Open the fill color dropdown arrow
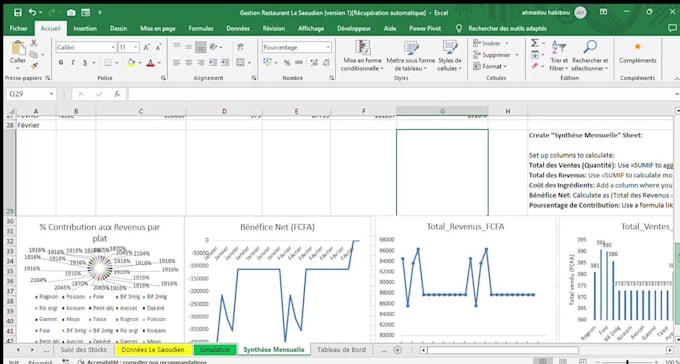The image size is (680, 364). (140, 63)
